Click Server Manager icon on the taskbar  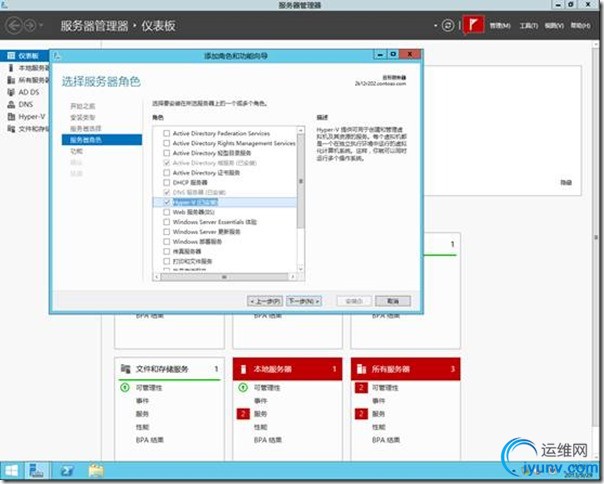pos(37,471)
